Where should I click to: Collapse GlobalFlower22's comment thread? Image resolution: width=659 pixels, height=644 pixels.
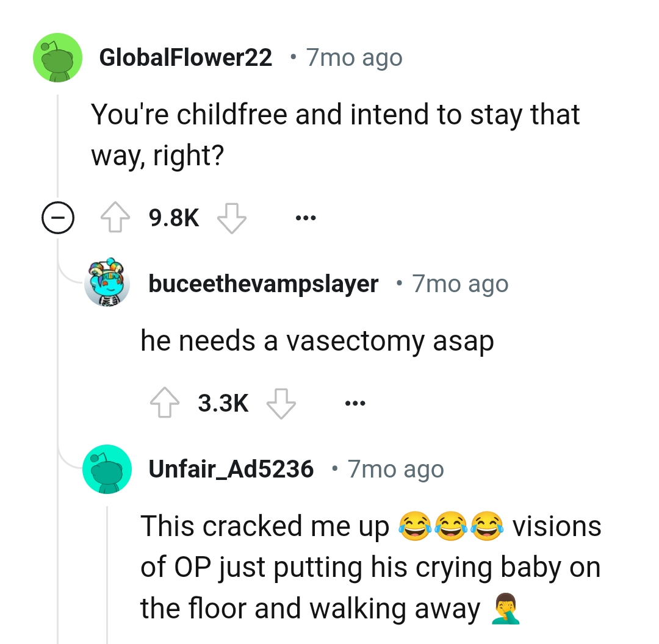[57, 218]
